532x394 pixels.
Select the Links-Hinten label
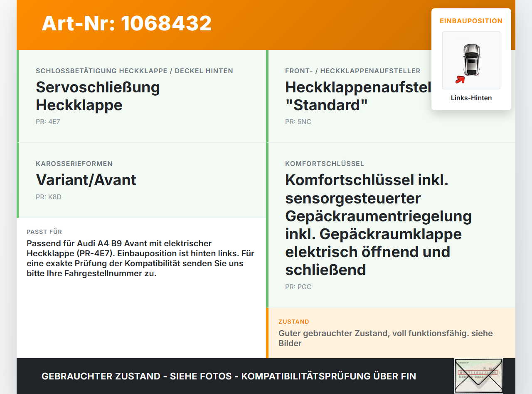(471, 98)
